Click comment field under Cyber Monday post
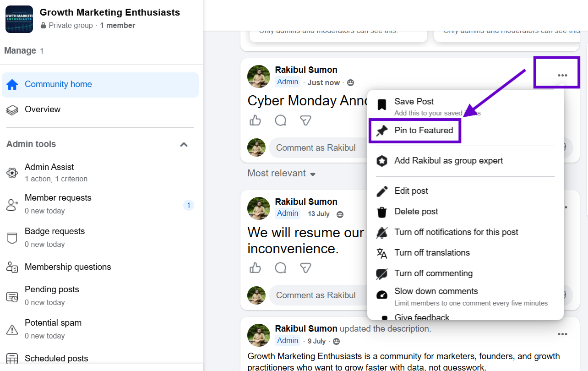Viewport: 588px width, 371px height. 318,148
